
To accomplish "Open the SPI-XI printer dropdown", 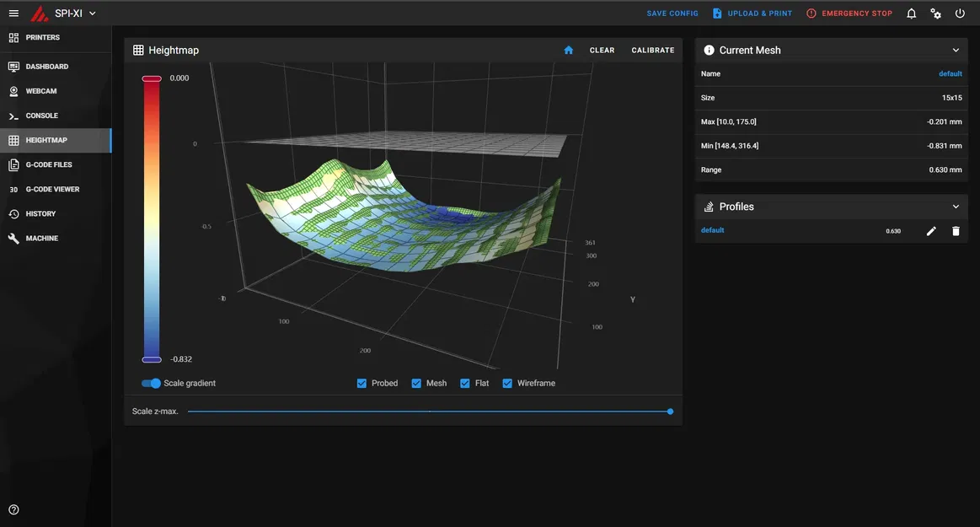I will (x=90, y=13).
